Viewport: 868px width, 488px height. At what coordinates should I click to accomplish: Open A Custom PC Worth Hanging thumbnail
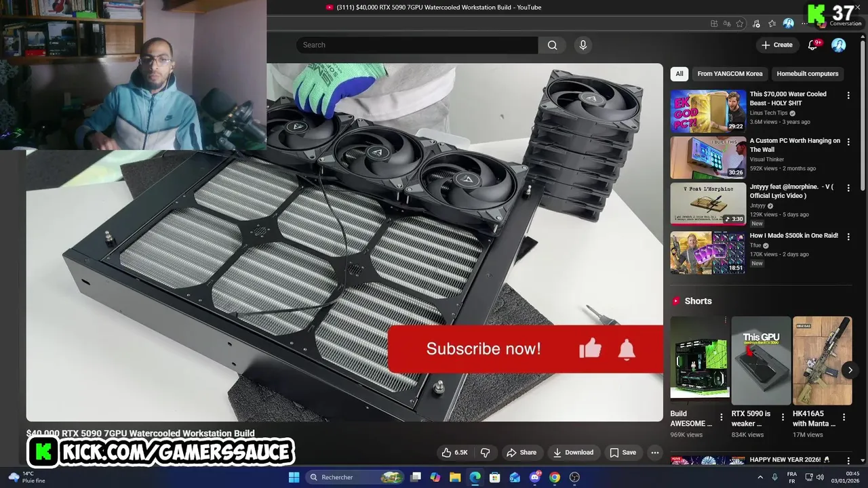pyautogui.click(x=708, y=157)
